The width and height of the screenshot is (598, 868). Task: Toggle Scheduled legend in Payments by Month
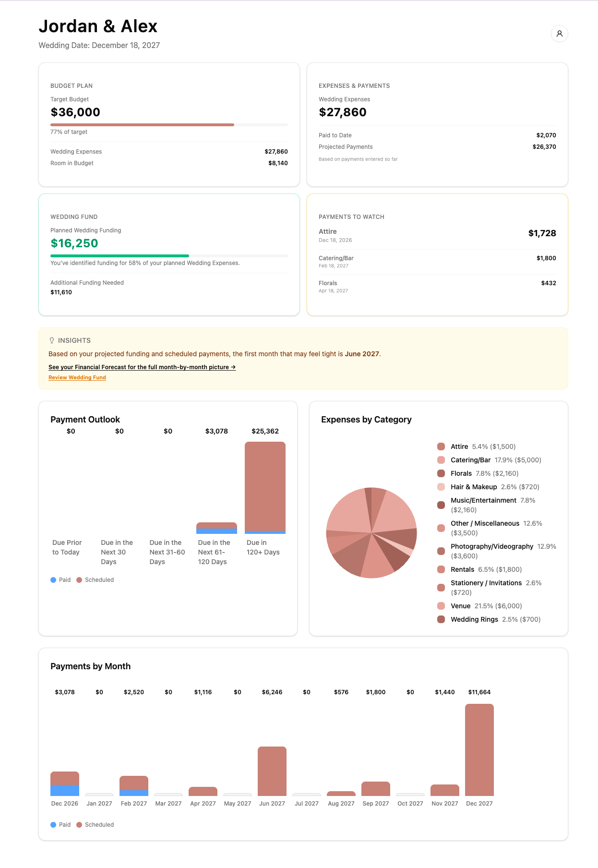pos(95,825)
